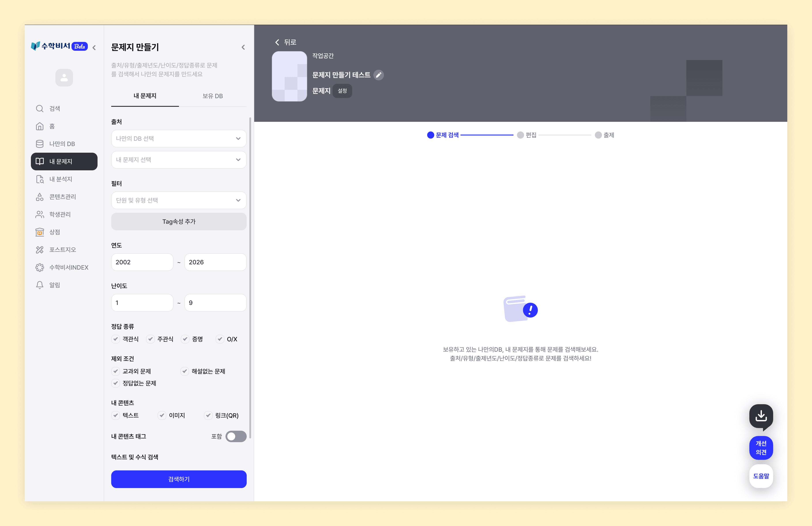Enable the 내 콘텐츠 태그 포함 switch
Image resolution: width=812 pixels, height=526 pixels.
pyautogui.click(x=236, y=436)
